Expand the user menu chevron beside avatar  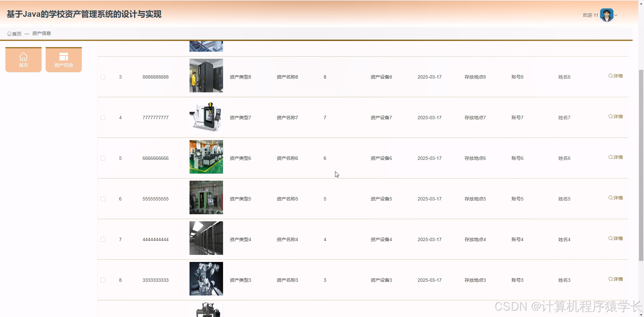[616, 15]
